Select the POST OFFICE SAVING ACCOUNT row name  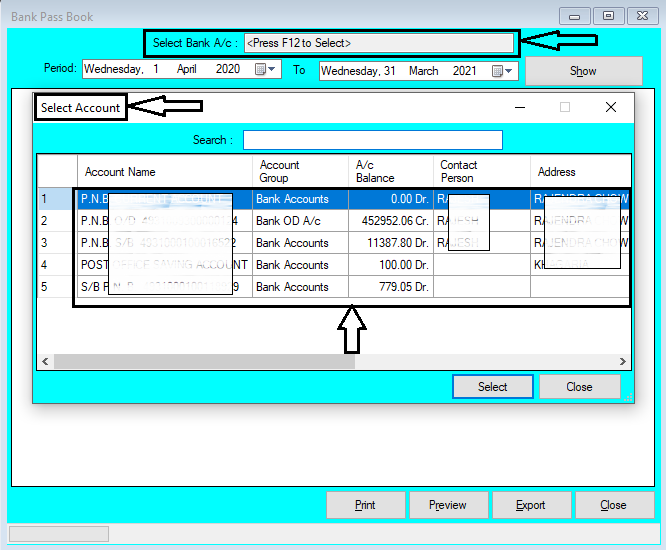coord(165,265)
